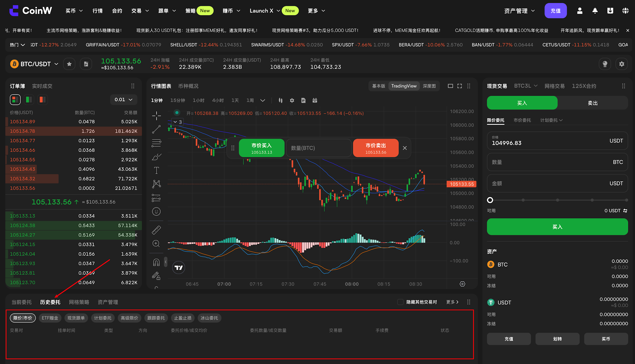Click lock drawings pencil tool
Screen dimensions: 635x364
point(156,276)
